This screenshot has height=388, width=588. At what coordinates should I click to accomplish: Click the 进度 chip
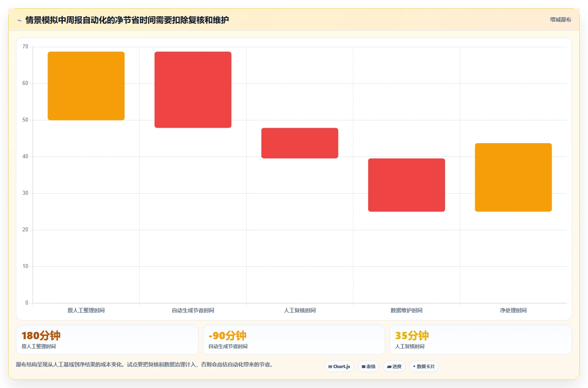point(394,366)
